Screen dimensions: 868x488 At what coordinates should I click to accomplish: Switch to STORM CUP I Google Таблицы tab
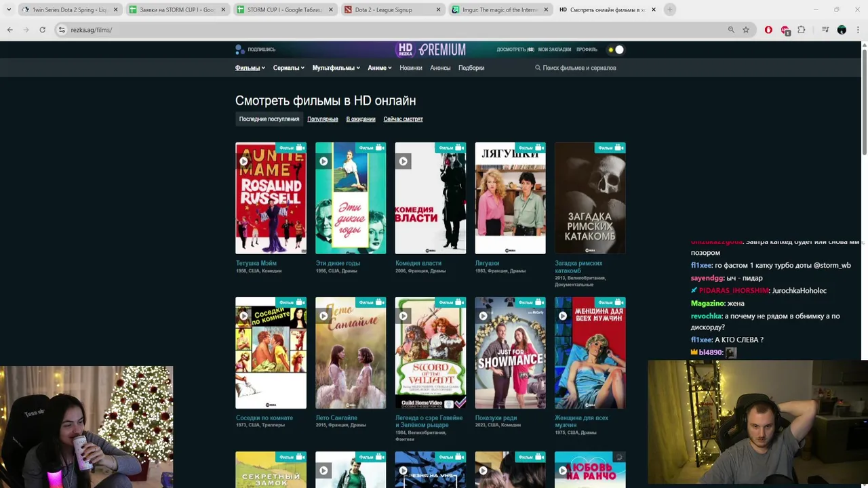coord(285,9)
